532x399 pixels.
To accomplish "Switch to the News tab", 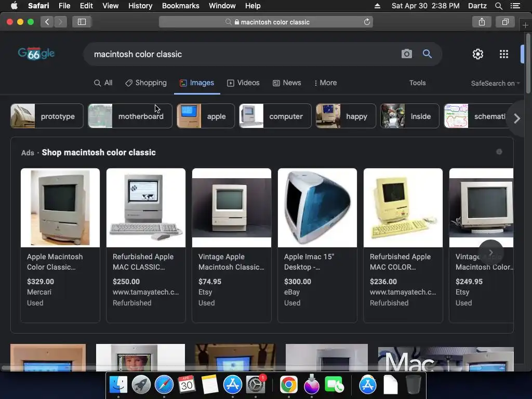I will [287, 83].
